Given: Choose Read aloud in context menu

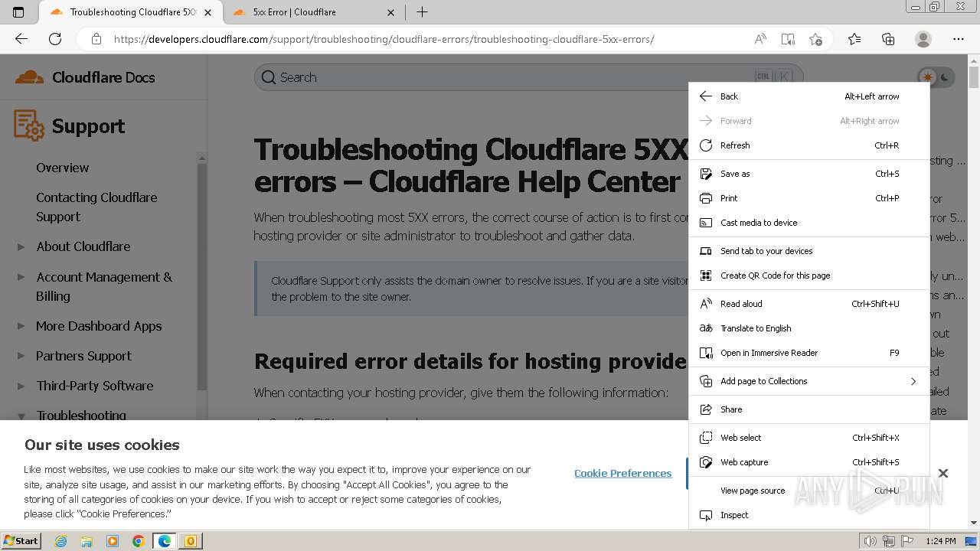Looking at the screenshot, I should (x=809, y=304).
